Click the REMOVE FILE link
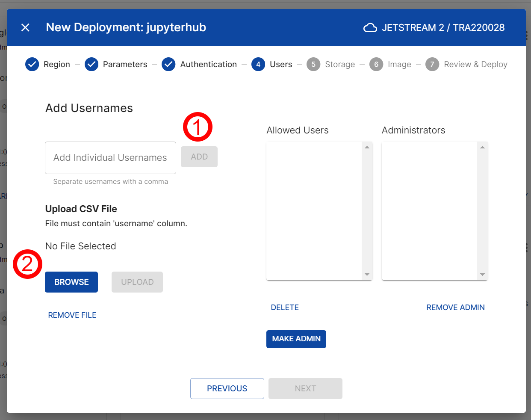Image resolution: width=531 pixels, height=420 pixels. [x=72, y=315]
